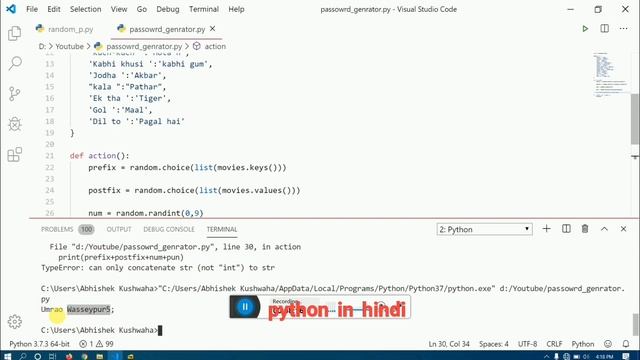Click the TypeError message in terminal
The height and width of the screenshot is (360, 640).
[158, 268]
